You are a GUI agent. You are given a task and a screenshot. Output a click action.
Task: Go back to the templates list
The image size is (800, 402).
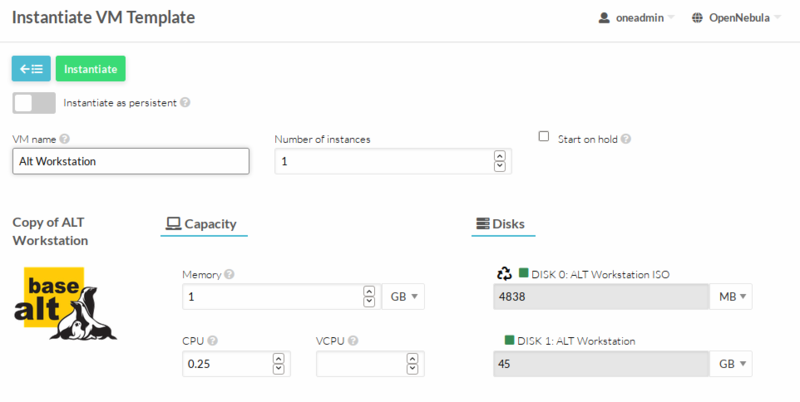click(31, 69)
